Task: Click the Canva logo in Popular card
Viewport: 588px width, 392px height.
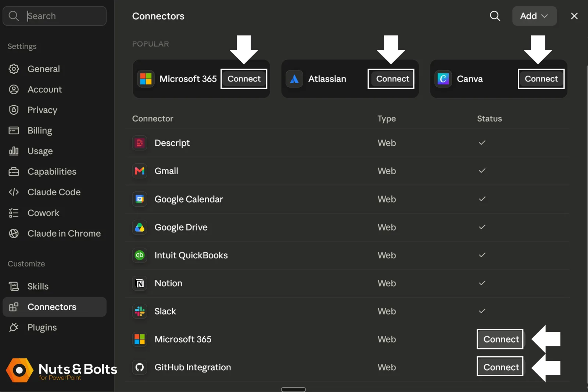Action: click(443, 79)
